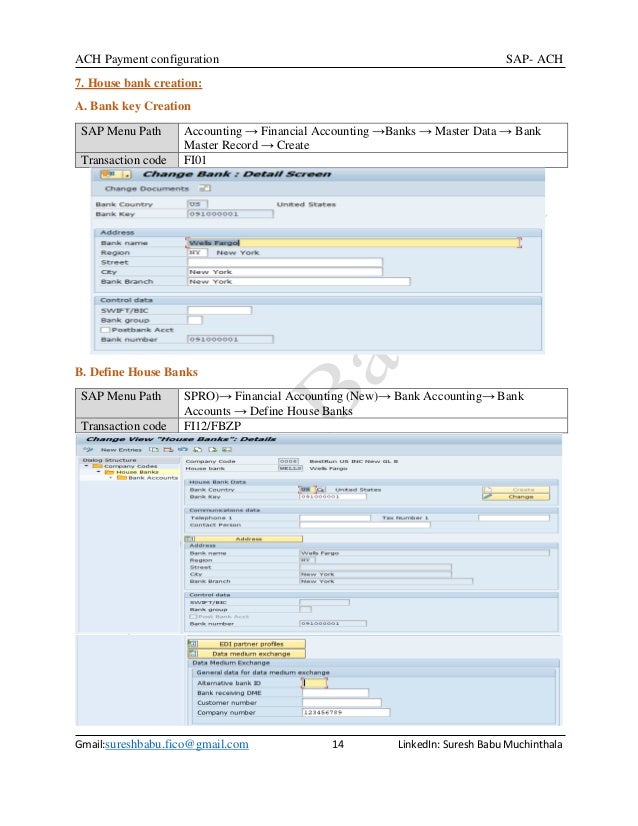Viewport: 638px width, 826px height.
Task: Click the SWIFT/BIC field in House Banks view
Action: click(x=325, y=602)
